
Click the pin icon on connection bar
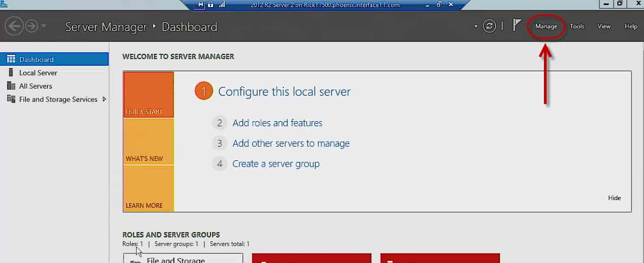tap(200, 4)
